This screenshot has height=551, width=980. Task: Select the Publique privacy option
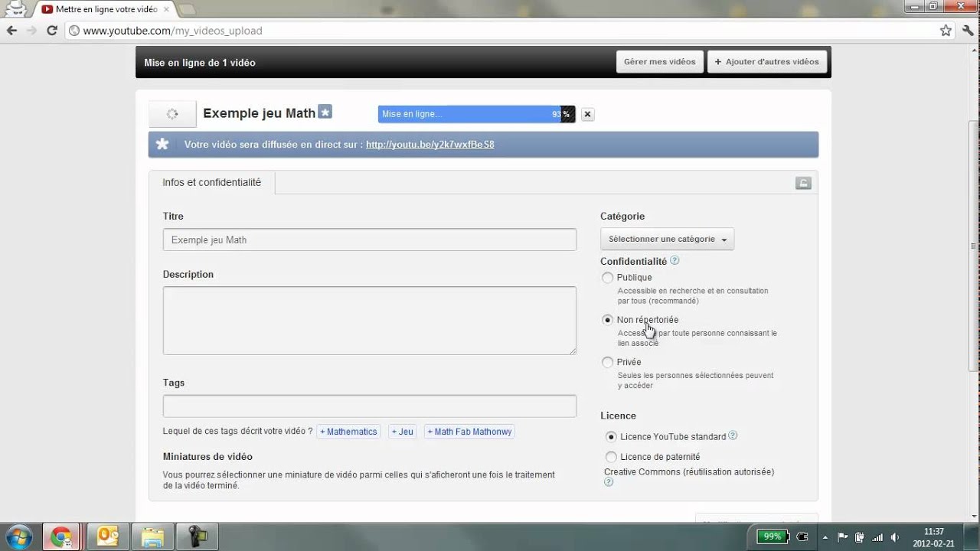608,278
